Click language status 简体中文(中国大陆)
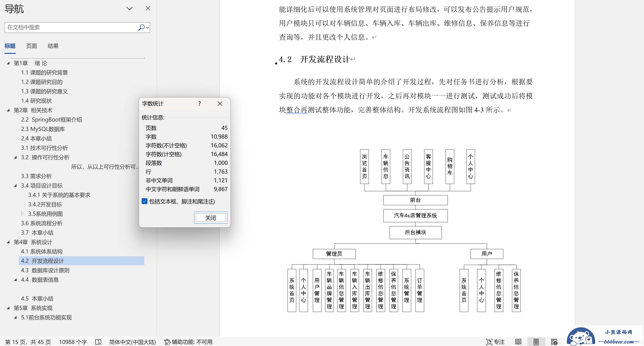Screen dimensions: 644x346 (132, 342)
